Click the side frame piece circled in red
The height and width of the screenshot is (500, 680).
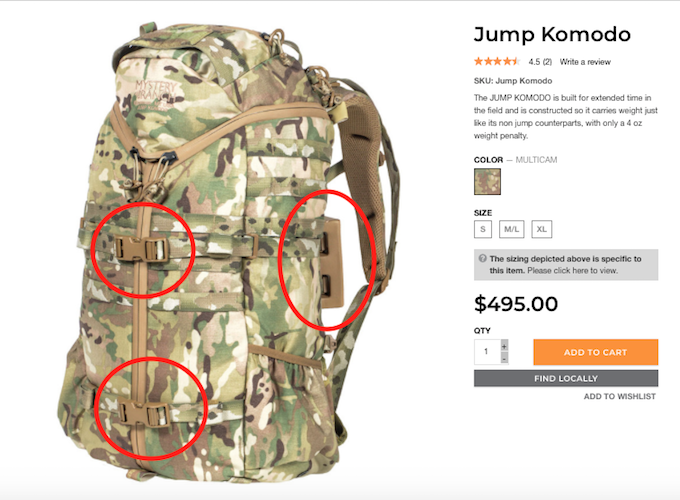click(332, 263)
